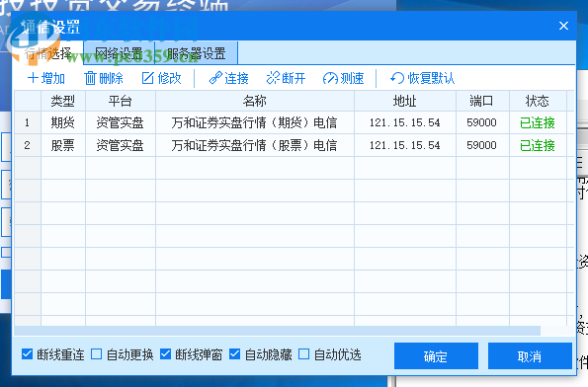Screen dimensions: 588x387
Task: Click the 测速 speedometer icon
Action: click(x=330, y=78)
